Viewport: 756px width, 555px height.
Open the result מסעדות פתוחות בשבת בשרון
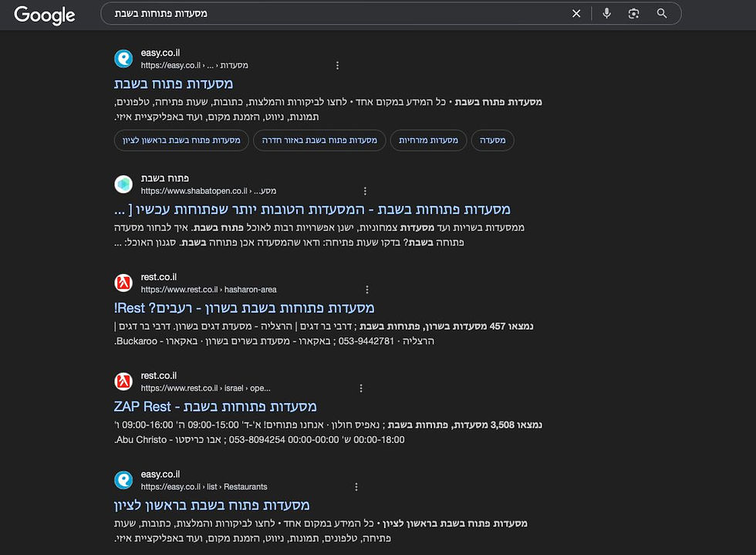pos(244,308)
